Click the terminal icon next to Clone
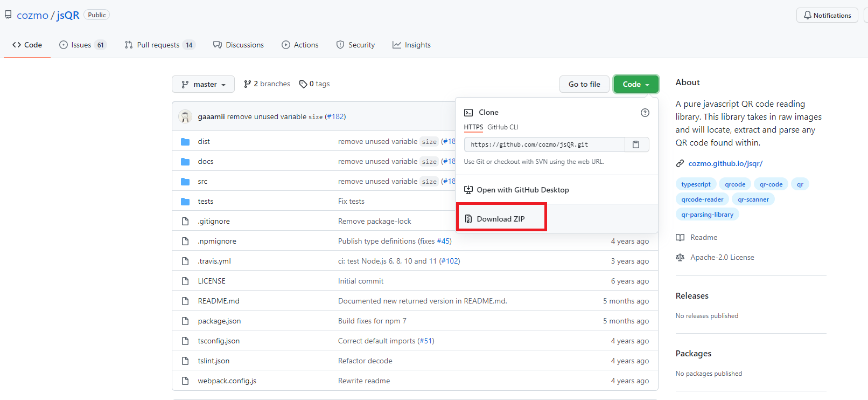The image size is (868, 400). pyautogui.click(x=468, y=113)
